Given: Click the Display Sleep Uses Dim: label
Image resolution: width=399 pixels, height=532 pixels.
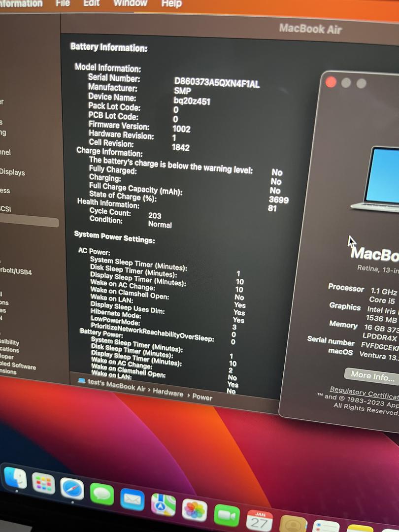Looking at the screenshot, I should pyautogui.click(x=128, y=307).
